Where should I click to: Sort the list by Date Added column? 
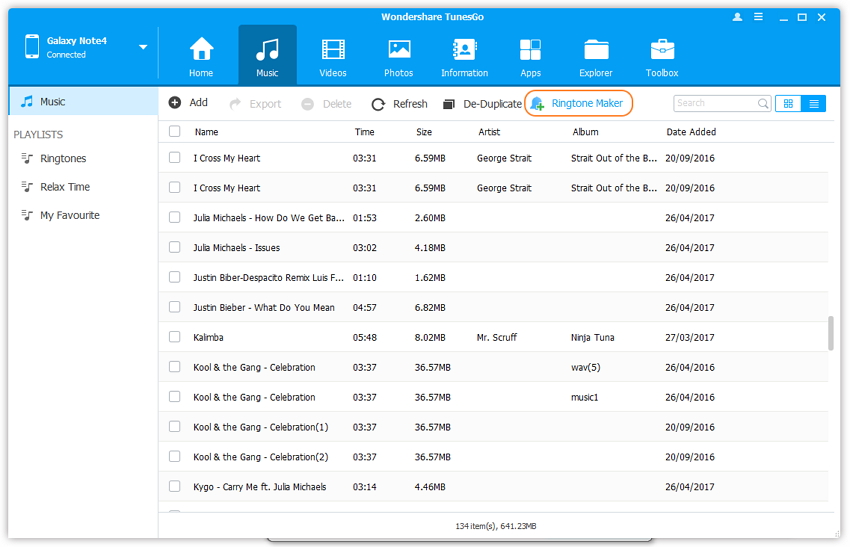(691, 132)
